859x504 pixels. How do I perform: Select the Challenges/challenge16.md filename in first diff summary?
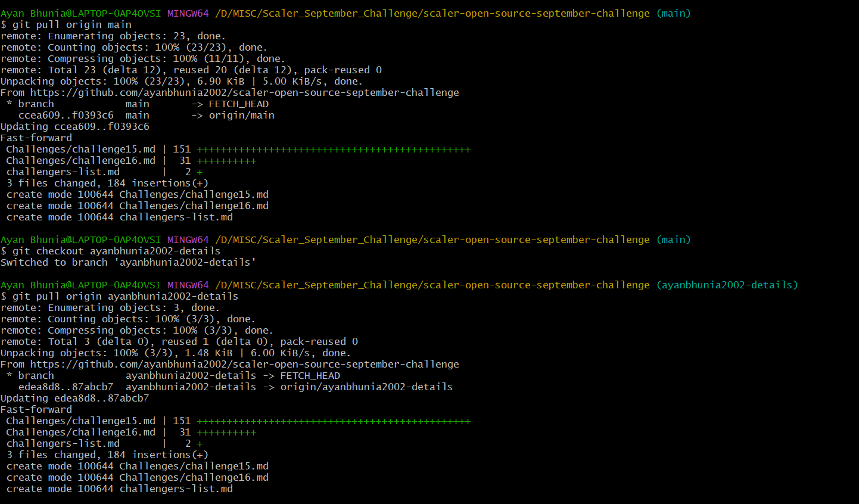pyautogui.click(x=80, y=160)
